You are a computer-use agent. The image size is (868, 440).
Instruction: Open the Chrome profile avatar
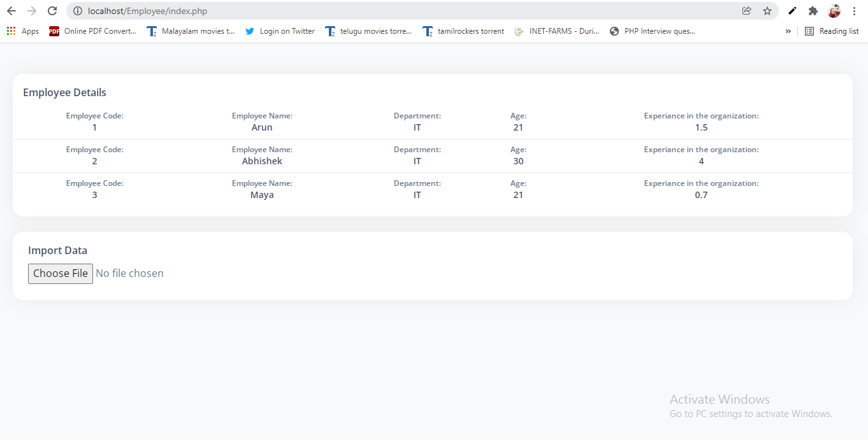click(834, 11)
